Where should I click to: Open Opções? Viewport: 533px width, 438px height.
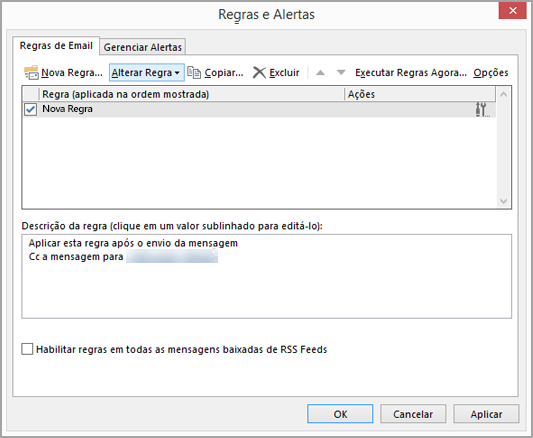click(491, 73)
